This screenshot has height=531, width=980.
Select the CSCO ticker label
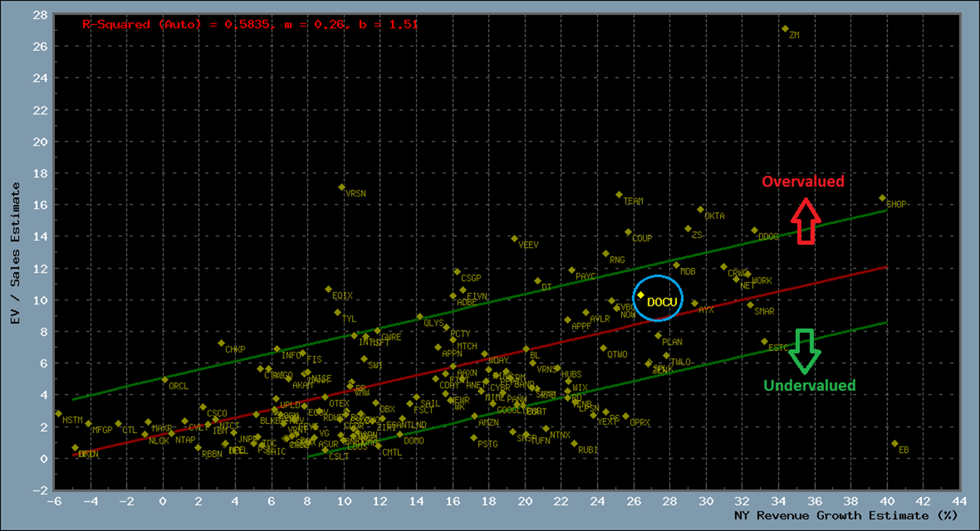[x=217, y=414]
